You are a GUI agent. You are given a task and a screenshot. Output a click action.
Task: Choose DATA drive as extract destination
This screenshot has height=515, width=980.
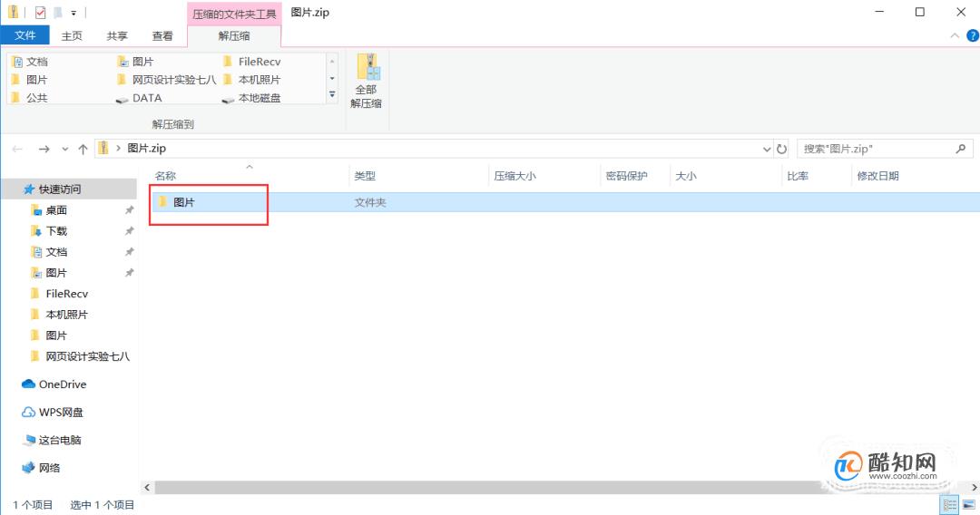pos(140,98)
